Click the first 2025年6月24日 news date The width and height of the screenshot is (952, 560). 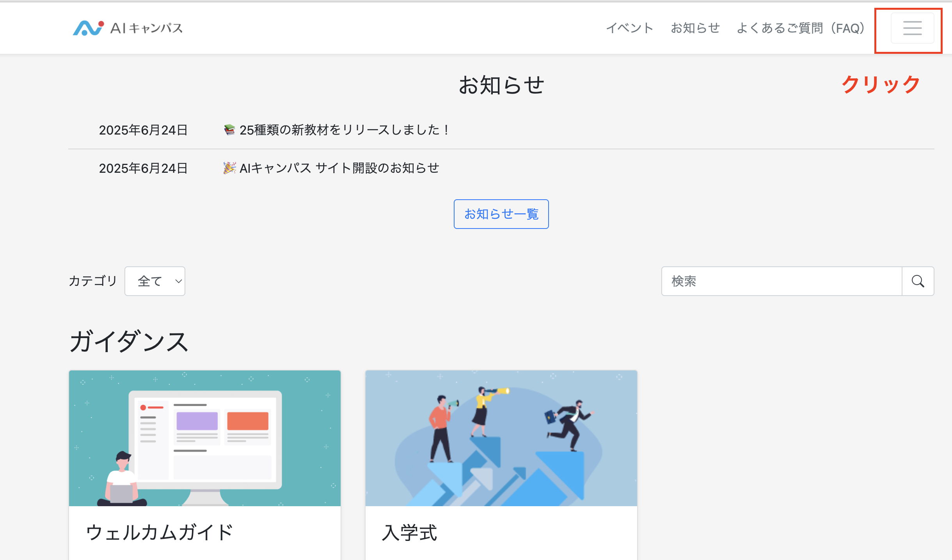tap(143, 130)
